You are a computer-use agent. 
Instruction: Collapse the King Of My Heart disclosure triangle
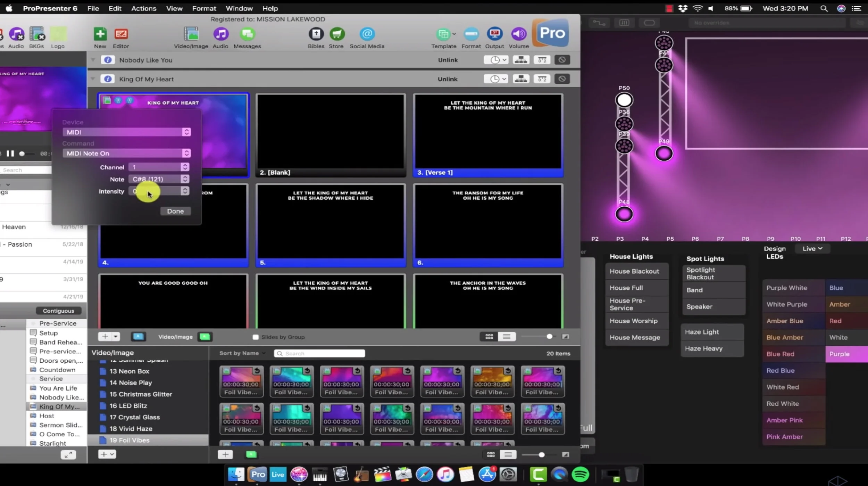point(93,79)
